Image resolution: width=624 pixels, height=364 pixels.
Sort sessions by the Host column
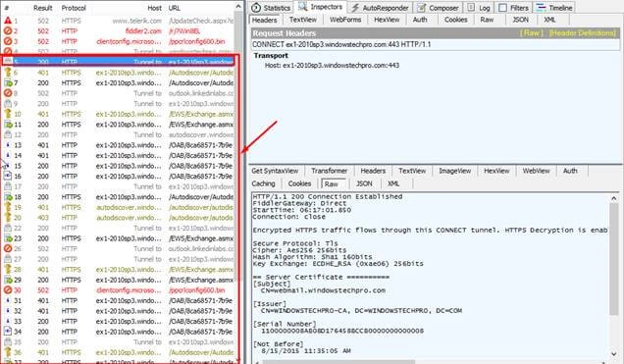pos(154,8)
